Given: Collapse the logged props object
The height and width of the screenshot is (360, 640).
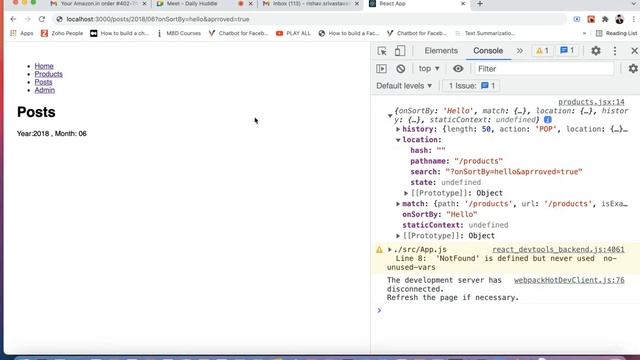Looking at the screenshot, I should click(390, 116).
